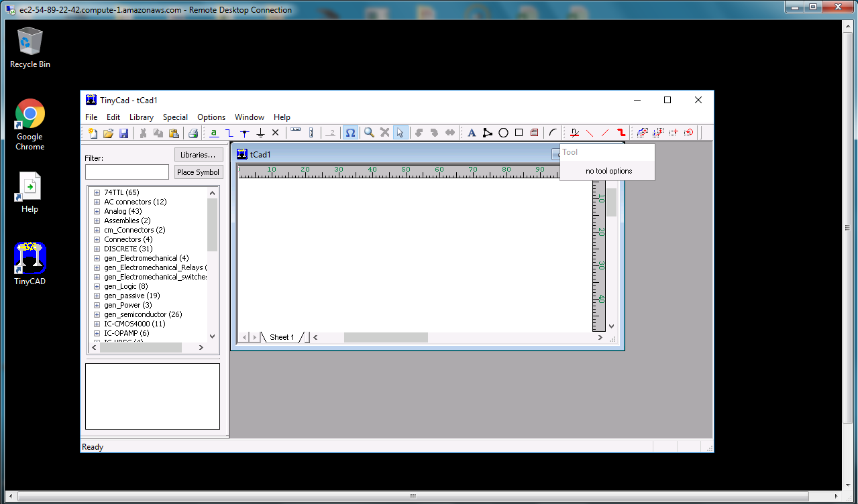The image size is (858, 504).
Task: Open the Special menu
Action: tap(175, 117)
